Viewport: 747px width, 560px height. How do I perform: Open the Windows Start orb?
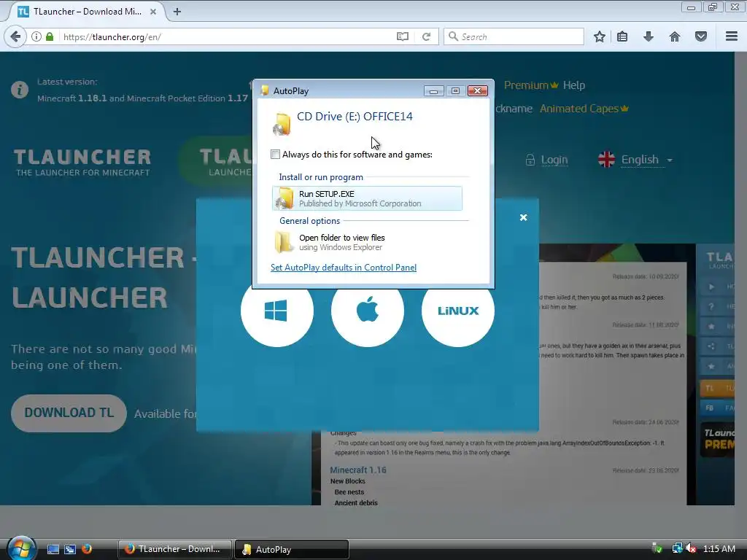[x=21, y=548]
